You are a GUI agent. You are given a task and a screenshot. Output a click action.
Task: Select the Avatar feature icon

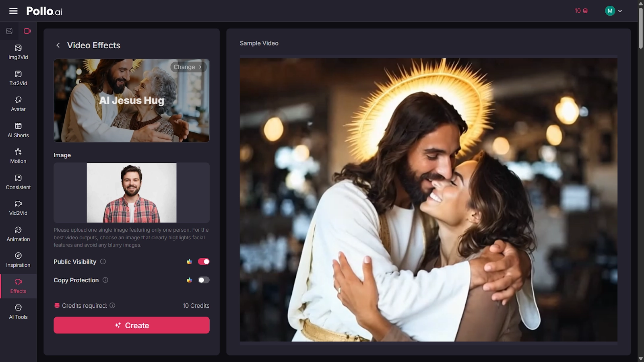pos(18,103)
